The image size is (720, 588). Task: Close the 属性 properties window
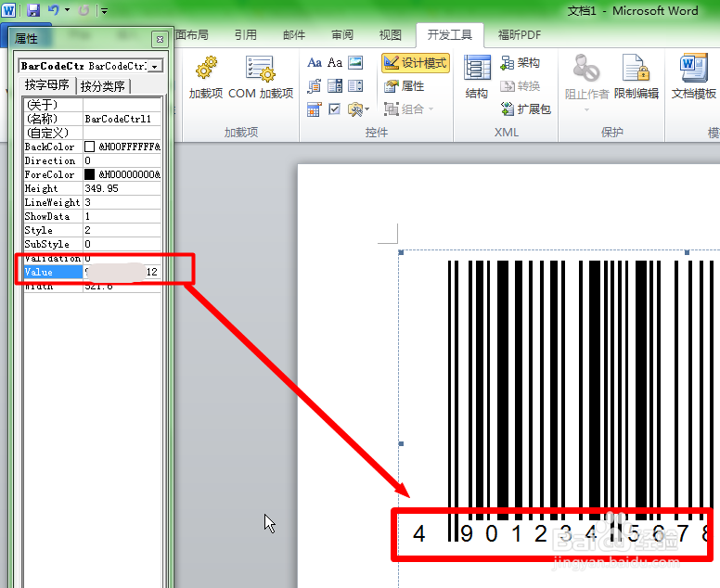[x=160, y=40]
